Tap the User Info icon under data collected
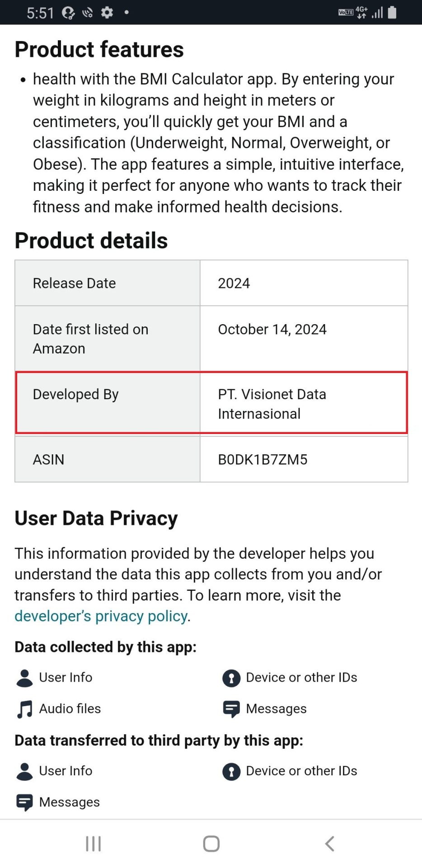 click(x=24, y=678)
